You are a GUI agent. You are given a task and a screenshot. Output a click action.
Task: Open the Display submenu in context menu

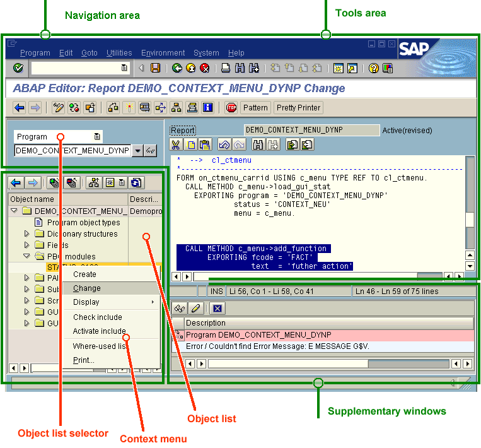[x=112, y=302]
